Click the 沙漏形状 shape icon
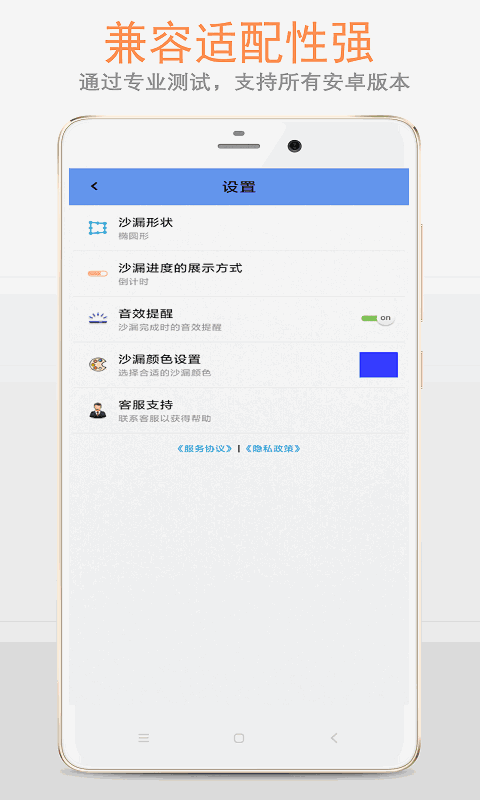The height and width of the screenshot is (800, 480). (x=97, y=228)
